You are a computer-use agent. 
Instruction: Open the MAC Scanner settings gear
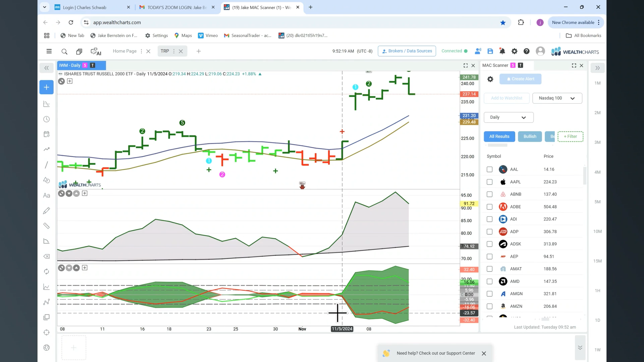(490, 79)
